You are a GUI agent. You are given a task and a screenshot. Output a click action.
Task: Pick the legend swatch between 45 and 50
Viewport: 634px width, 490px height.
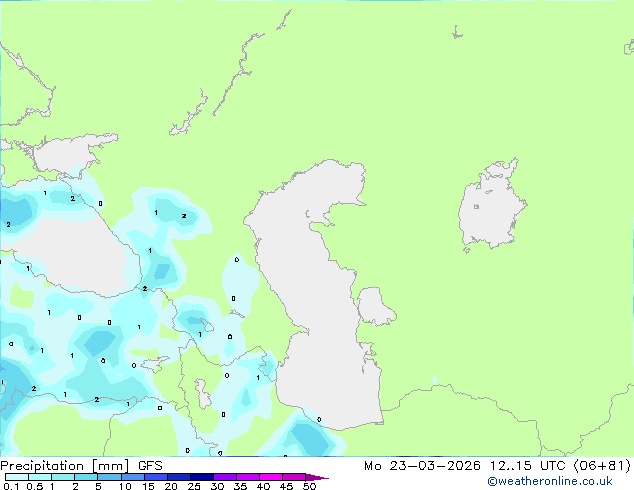294,477
